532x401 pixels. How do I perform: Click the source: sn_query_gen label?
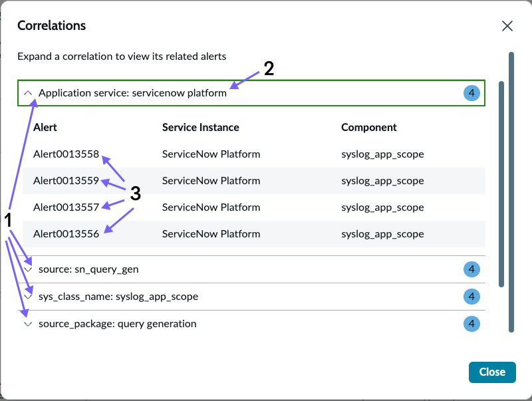(x=88, y=269)
